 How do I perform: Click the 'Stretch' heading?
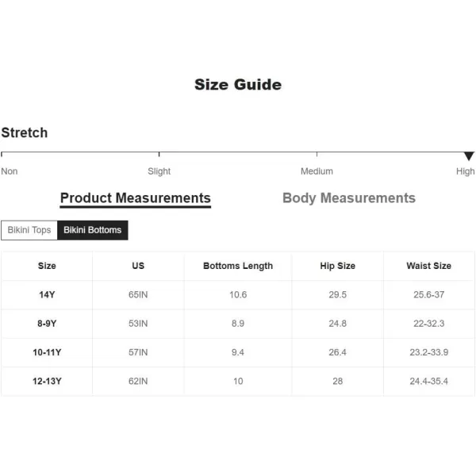[x=25, y=132]
